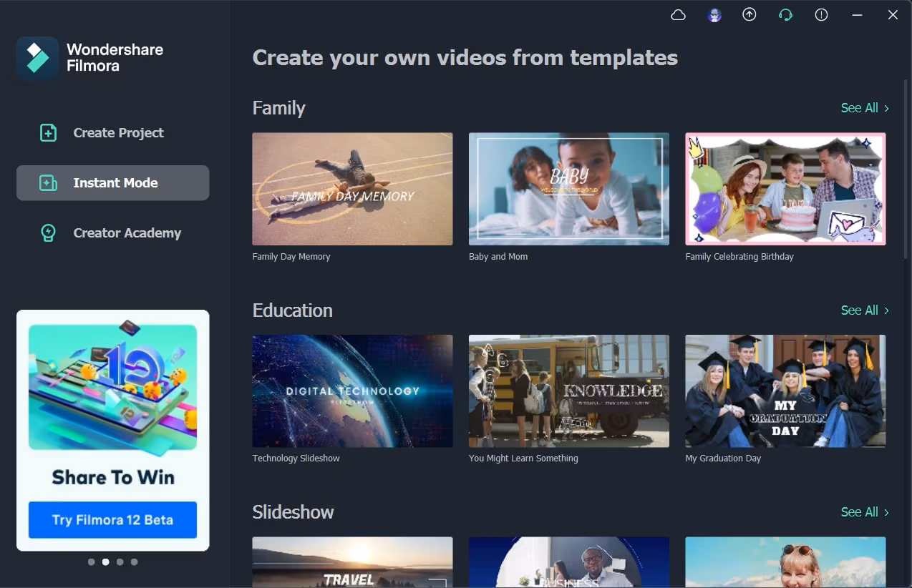
Task: Click the Instant Mode sidebar icon
Action: point(48,183)
